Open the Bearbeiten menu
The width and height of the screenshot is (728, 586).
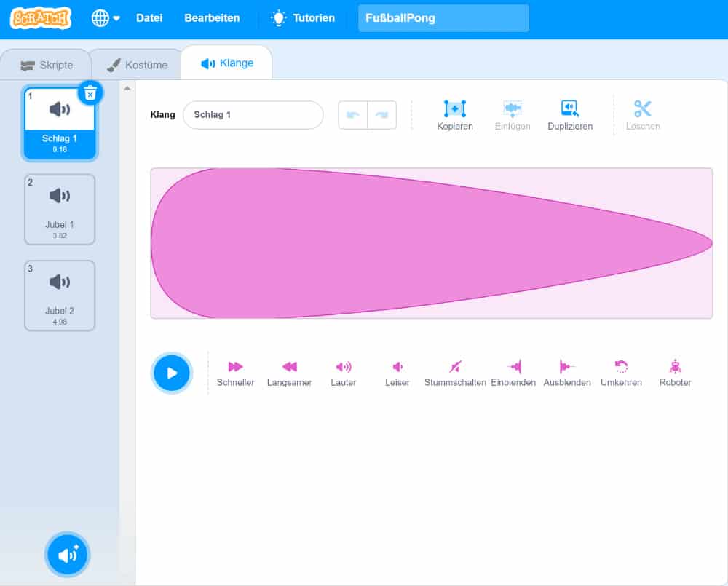(x=212, y=18)
